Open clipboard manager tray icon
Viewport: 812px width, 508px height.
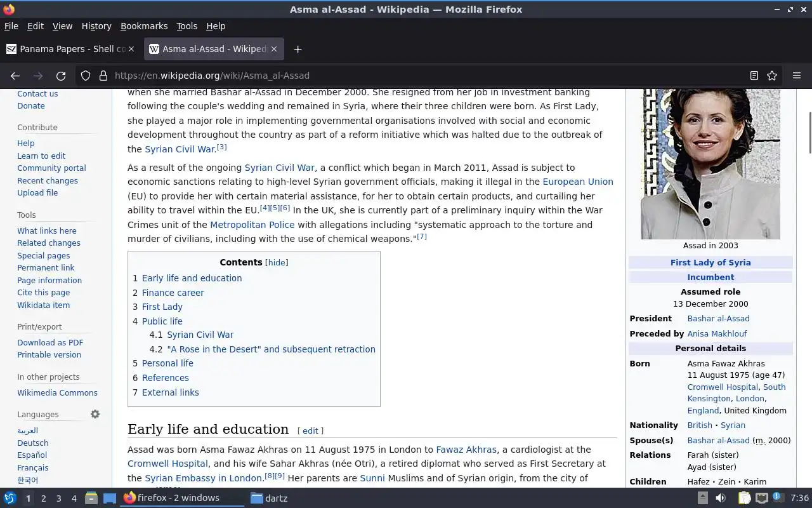(744, 498)
